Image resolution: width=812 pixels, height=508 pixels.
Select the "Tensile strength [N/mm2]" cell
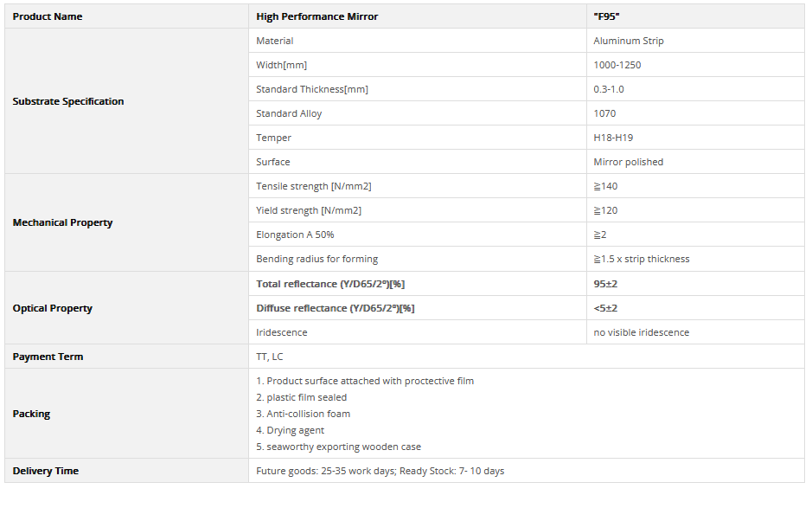point(313,186)
